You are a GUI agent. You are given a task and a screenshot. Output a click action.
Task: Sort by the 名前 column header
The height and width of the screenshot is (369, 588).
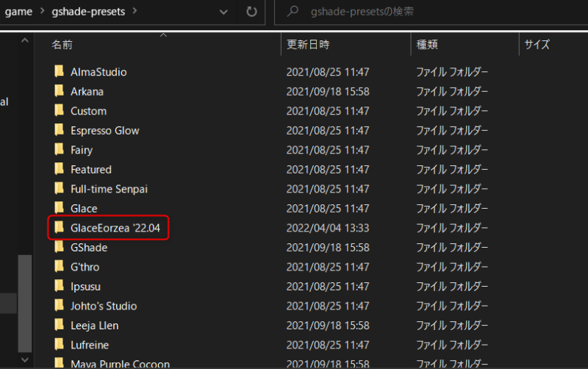tap(62, 45)
